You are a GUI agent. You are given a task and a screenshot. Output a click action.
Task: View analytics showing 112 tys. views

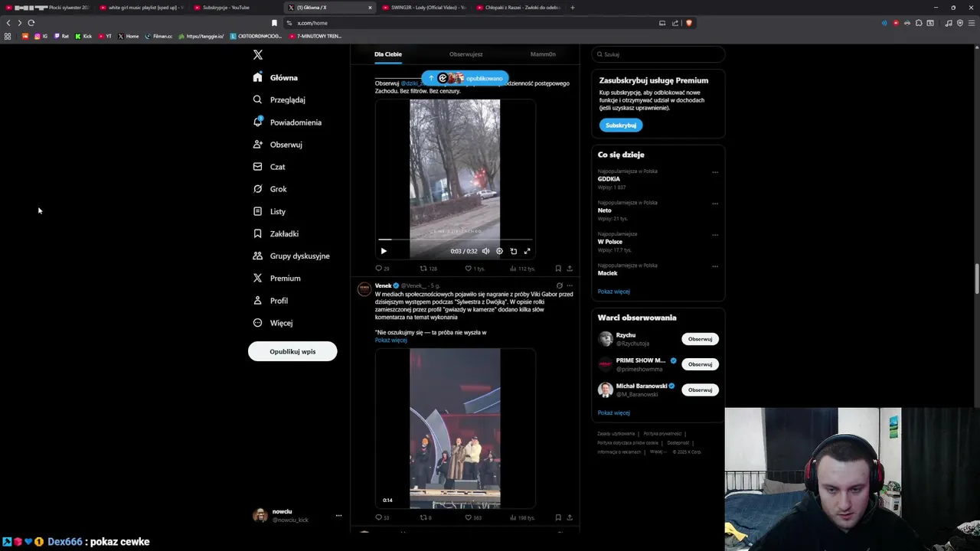[x=522, y=269]
